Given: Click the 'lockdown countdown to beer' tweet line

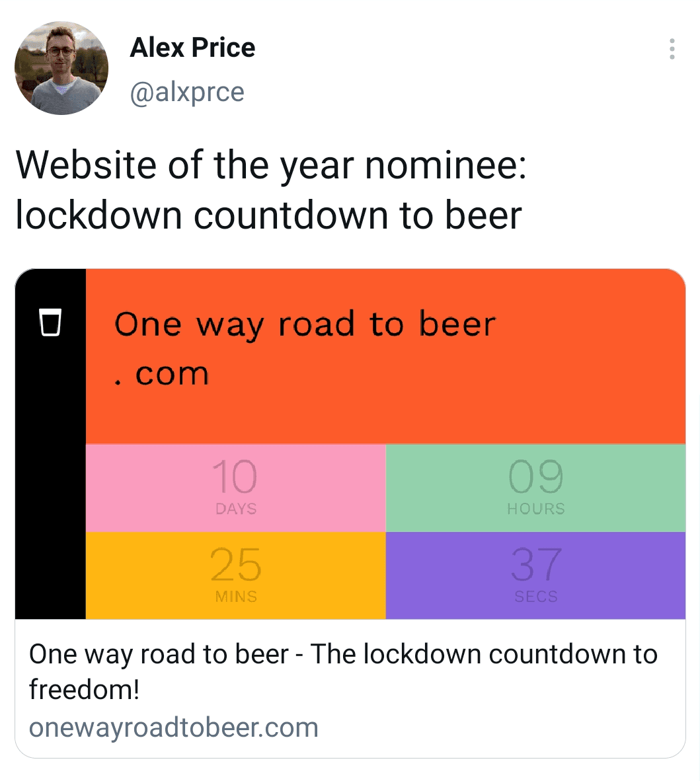Looking at the screenshot, I should click(268, 215).
